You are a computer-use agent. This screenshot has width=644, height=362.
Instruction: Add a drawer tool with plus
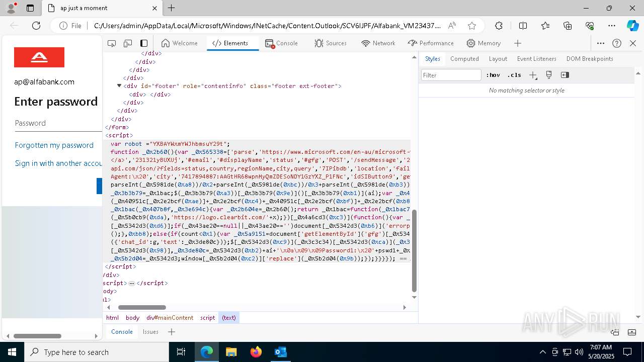[172, 332]
